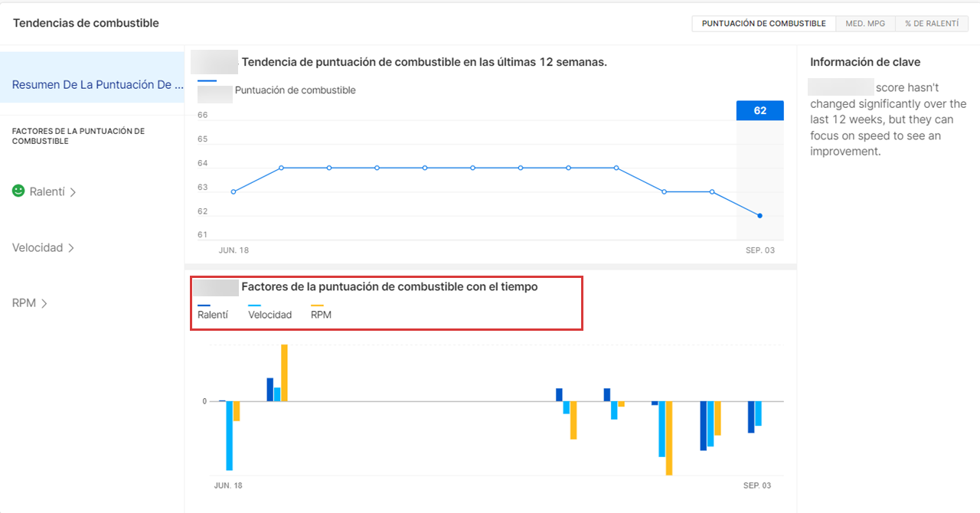This screenshot has width=980, height=513.
Task: Toggle the Ralentí legend entry in bar chart
Action: pos(213,315)
